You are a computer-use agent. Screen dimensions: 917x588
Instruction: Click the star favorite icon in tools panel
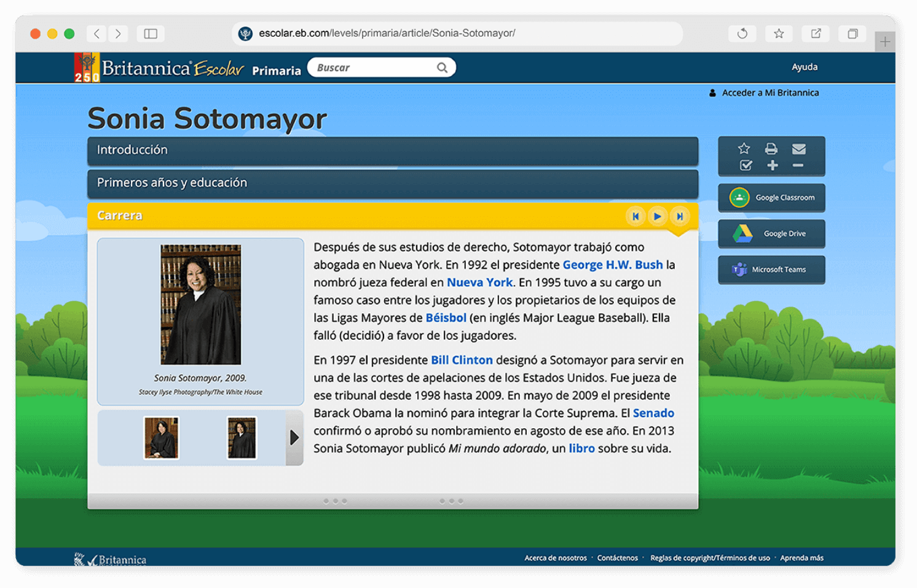point(744,148)
